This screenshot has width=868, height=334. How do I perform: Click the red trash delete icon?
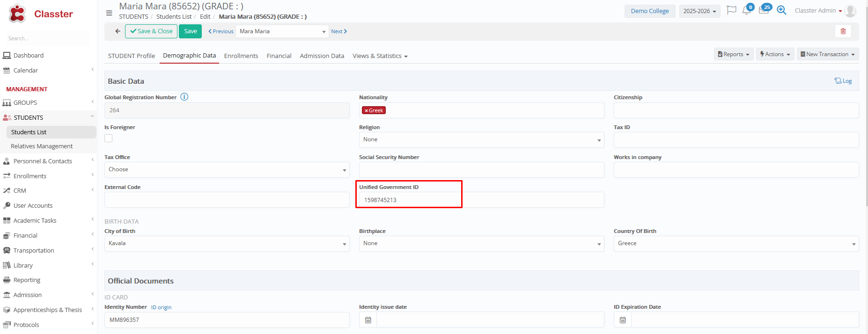pyautogui.click(x=843, y=31)
